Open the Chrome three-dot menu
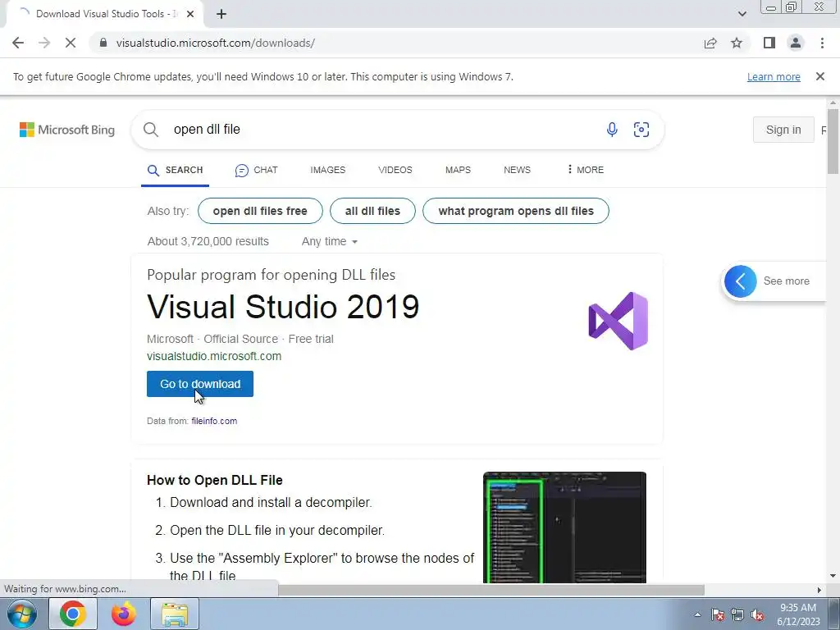 click(822, 43)
